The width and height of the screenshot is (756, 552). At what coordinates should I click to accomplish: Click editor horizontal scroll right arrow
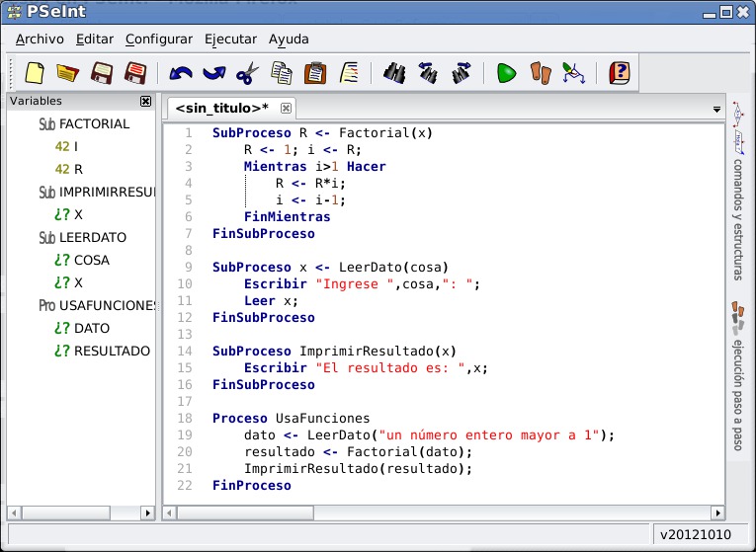pyautogui.click(x=717, y=513)
